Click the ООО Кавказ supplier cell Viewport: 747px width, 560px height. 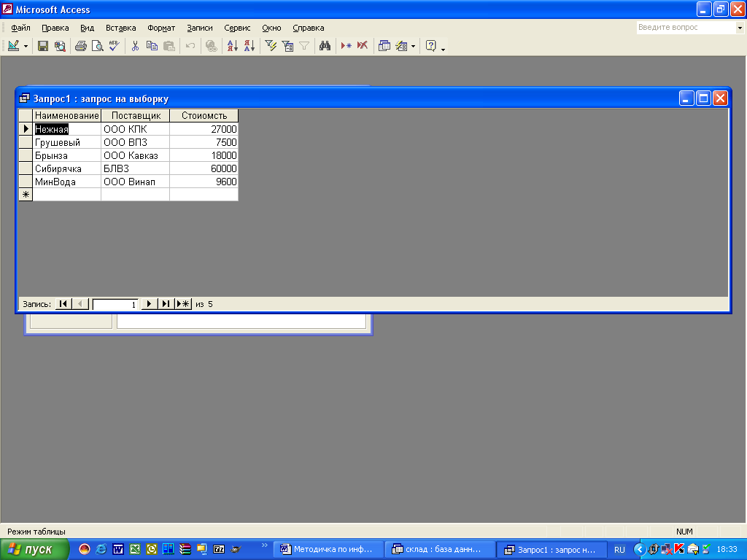tap(135, 155)
